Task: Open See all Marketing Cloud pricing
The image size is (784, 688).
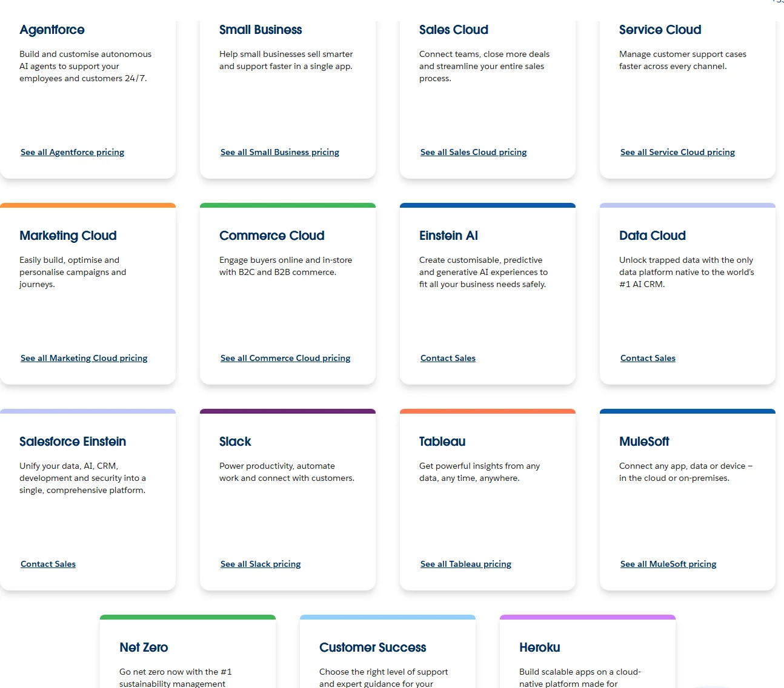Action: click(84, 358)
